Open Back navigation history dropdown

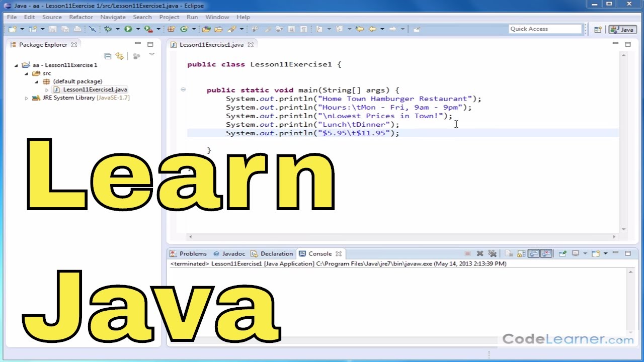(382, 29)
